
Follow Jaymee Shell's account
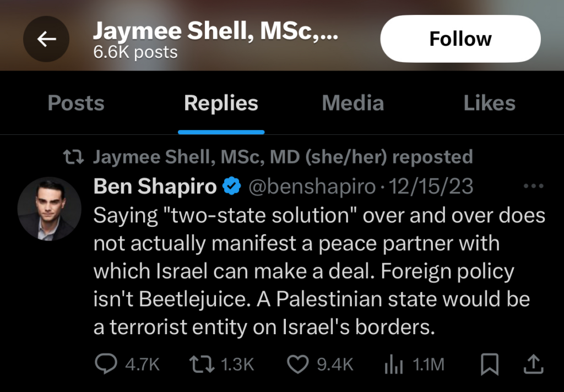(460, 39)
